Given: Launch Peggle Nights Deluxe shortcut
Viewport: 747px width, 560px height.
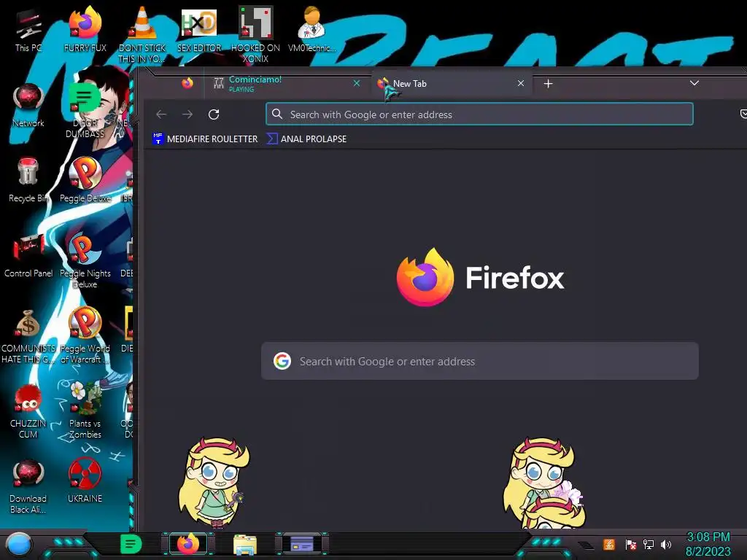Looking at the screenshot, I should (85, 260).
